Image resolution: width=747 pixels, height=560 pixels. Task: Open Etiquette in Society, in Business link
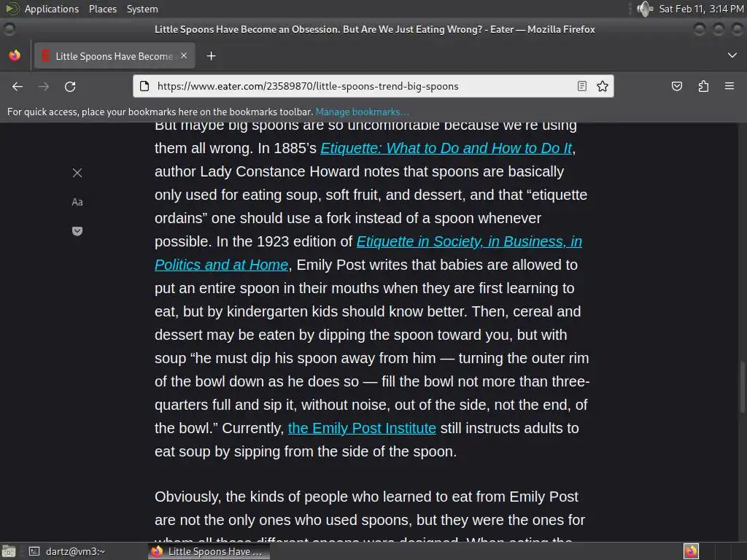tap(469, 241)
